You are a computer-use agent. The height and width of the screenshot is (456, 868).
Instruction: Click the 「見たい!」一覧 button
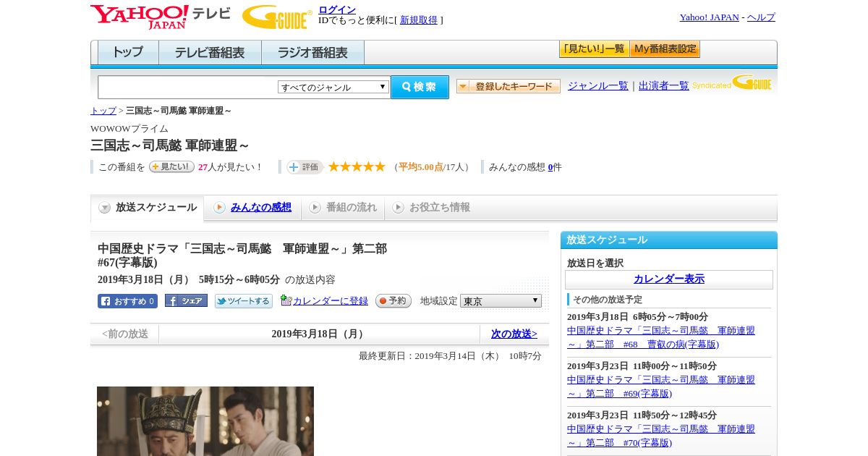tap(594, 48)
